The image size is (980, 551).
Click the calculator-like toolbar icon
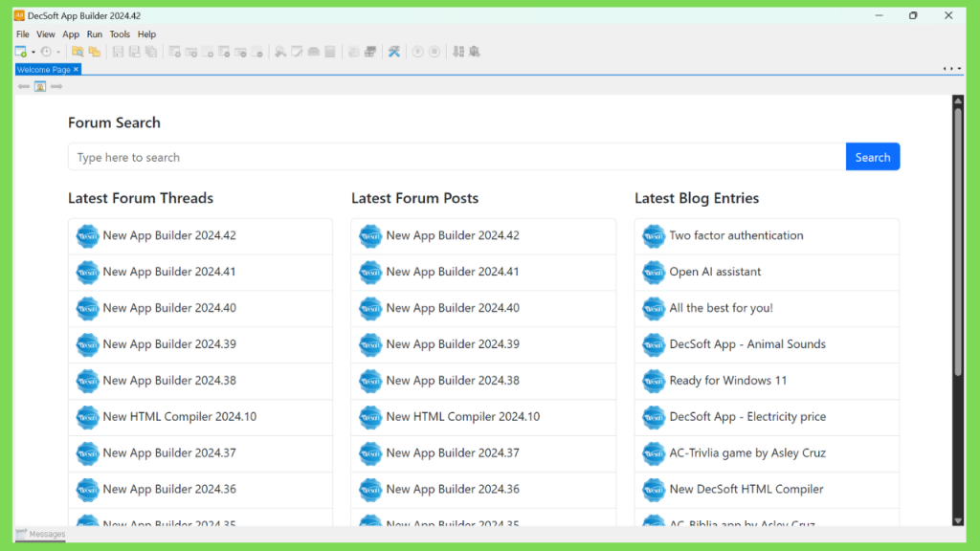click(330, 52)
